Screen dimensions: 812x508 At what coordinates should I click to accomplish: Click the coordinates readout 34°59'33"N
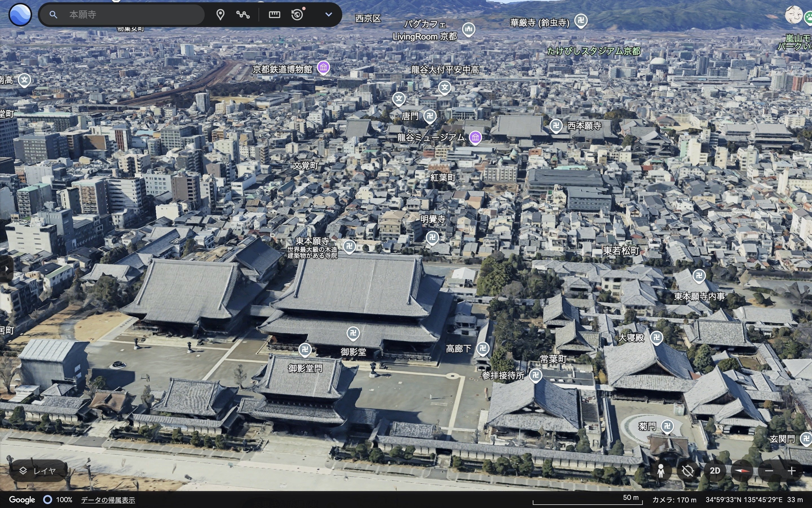pyautogui.click(x=744, y=500)
